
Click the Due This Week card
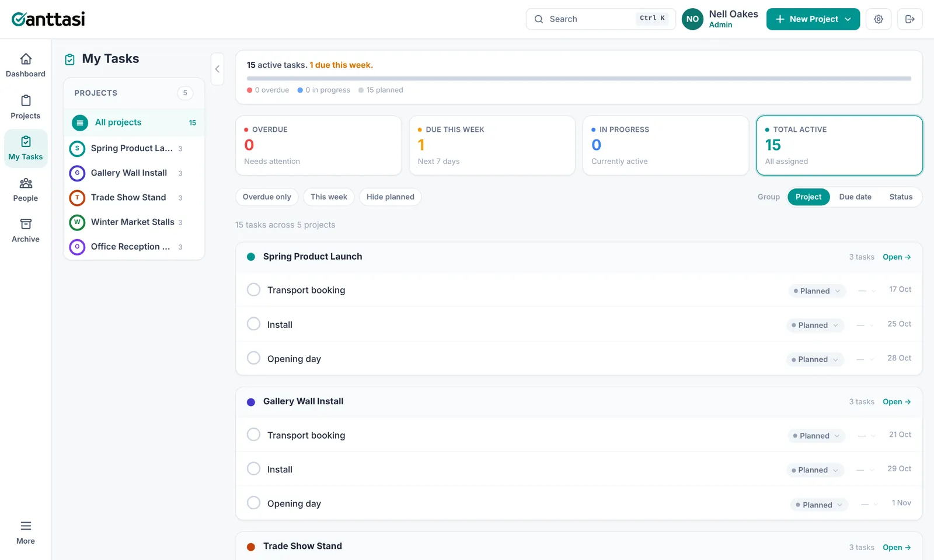[x=492, y=145]
